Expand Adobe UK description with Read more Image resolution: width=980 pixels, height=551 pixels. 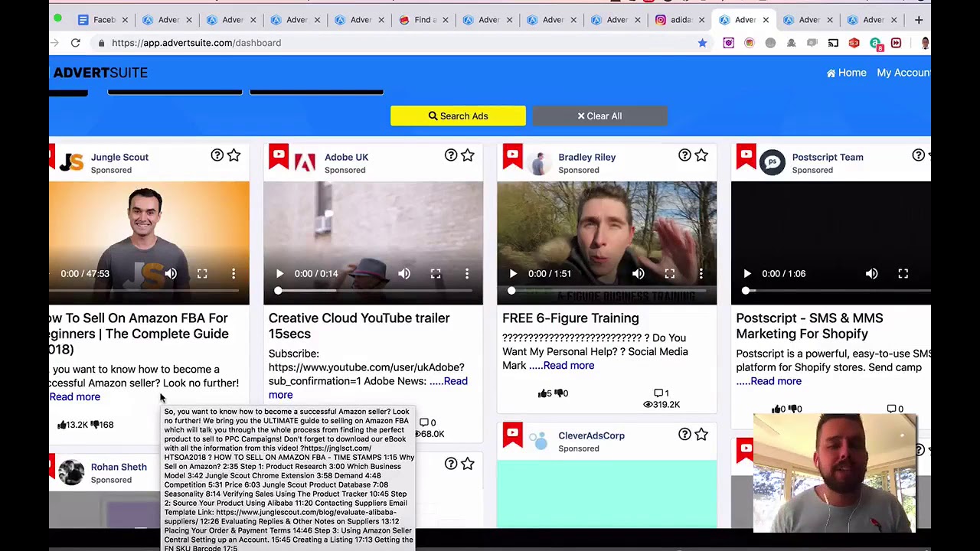tap(367, 388)
